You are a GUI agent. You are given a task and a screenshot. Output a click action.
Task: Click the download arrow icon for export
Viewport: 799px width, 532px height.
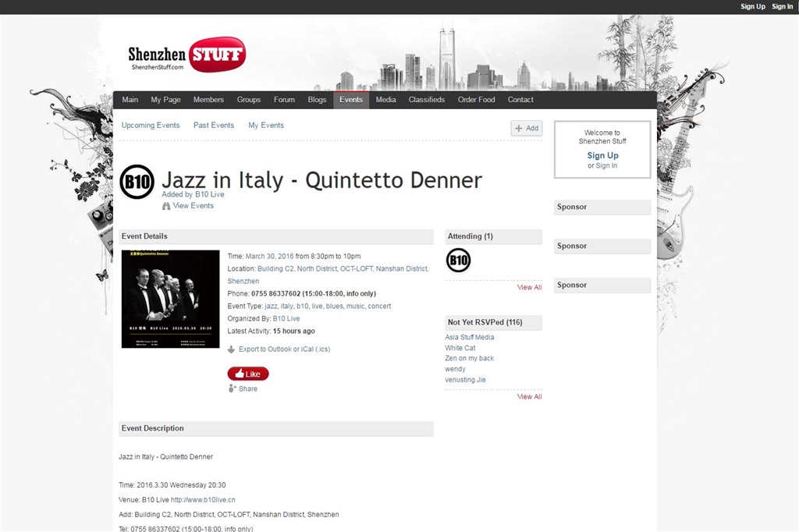point(231,349)
